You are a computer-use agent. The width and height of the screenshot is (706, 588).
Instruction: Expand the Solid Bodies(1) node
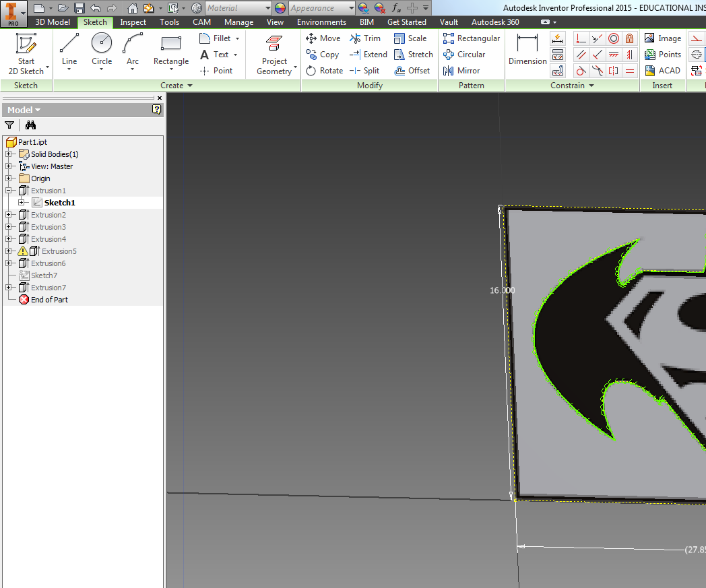[8, 154]
